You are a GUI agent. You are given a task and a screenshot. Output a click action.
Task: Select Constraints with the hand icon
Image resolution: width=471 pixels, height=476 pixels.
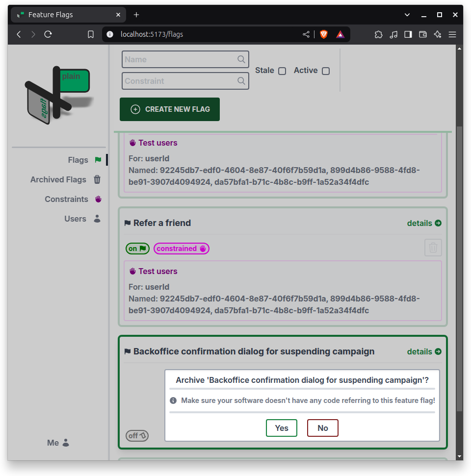[x=98, y=199]
